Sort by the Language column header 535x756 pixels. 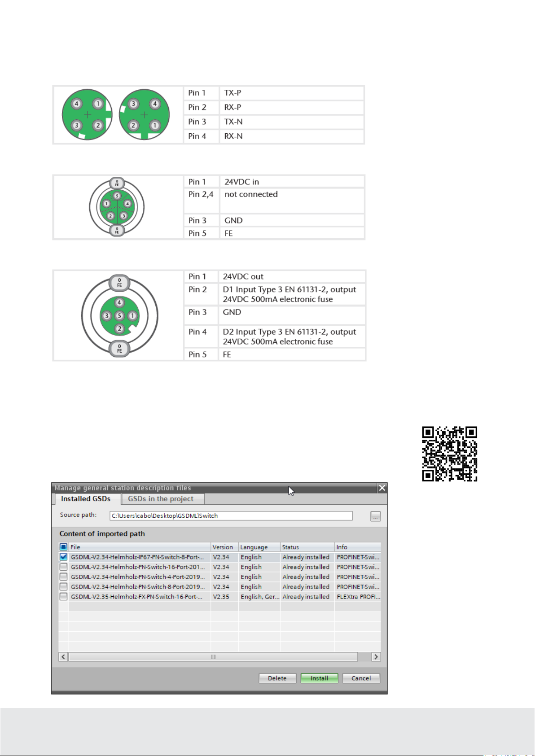click(259, 547)
